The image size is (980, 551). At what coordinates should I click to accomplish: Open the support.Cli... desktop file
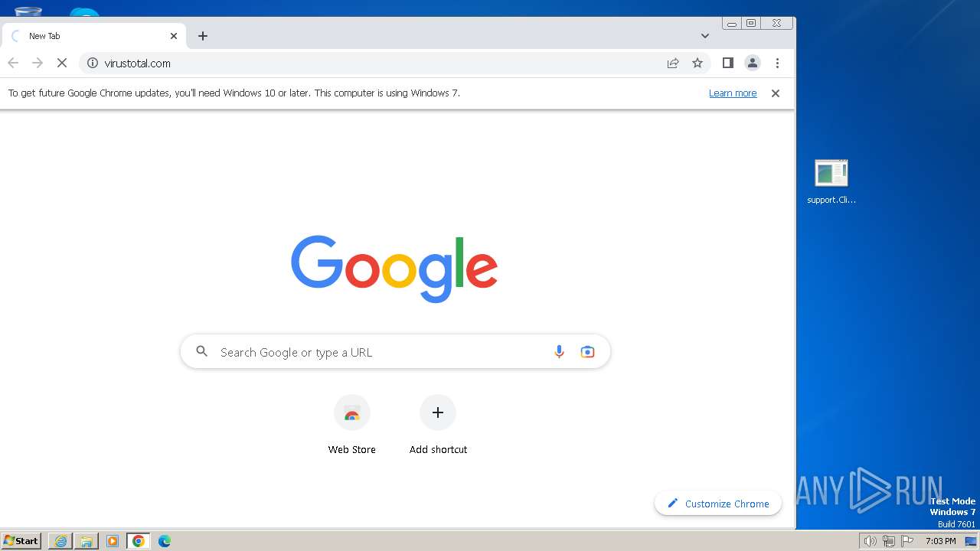point(831,182)
